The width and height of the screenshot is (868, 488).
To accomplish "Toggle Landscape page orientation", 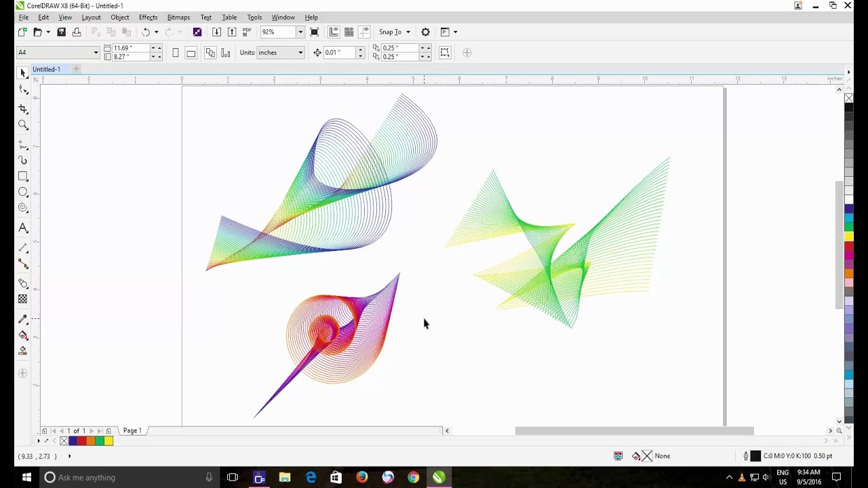I will click(x=191, y=53).
